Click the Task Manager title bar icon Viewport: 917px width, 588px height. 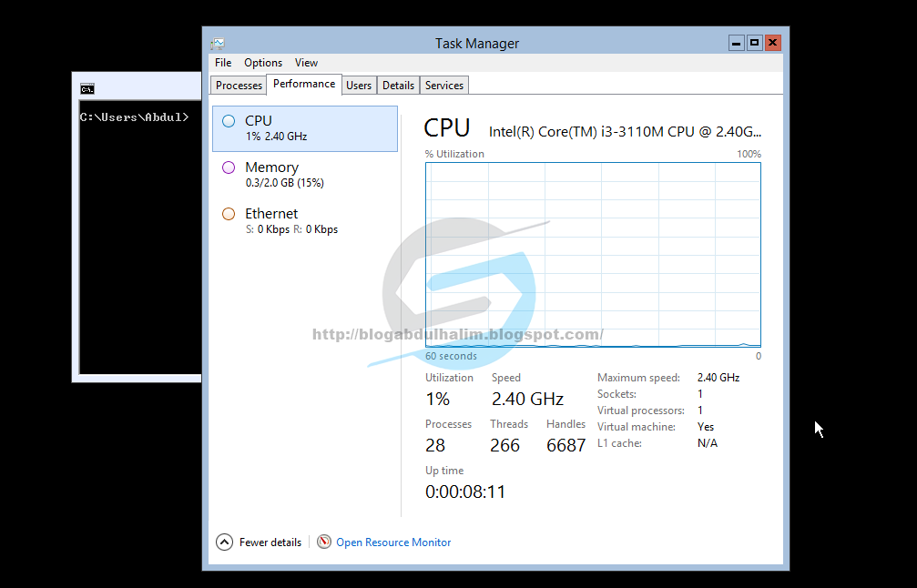(218, 44)
